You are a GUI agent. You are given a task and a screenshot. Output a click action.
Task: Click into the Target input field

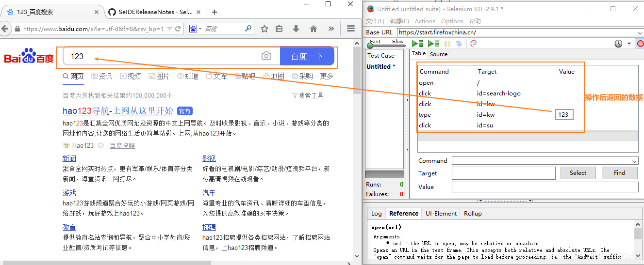pos(503,173)
